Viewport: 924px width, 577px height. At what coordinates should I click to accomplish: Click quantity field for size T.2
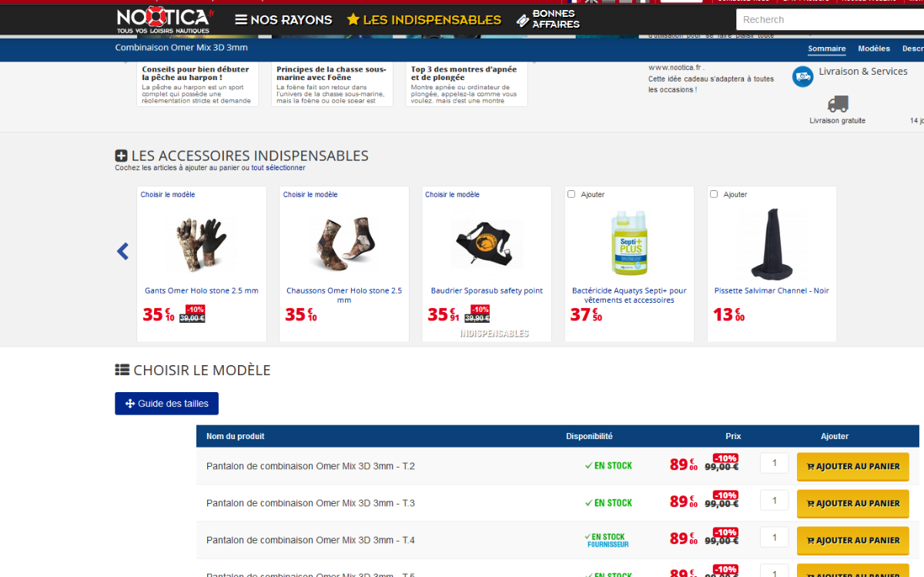tap(775, 463)
